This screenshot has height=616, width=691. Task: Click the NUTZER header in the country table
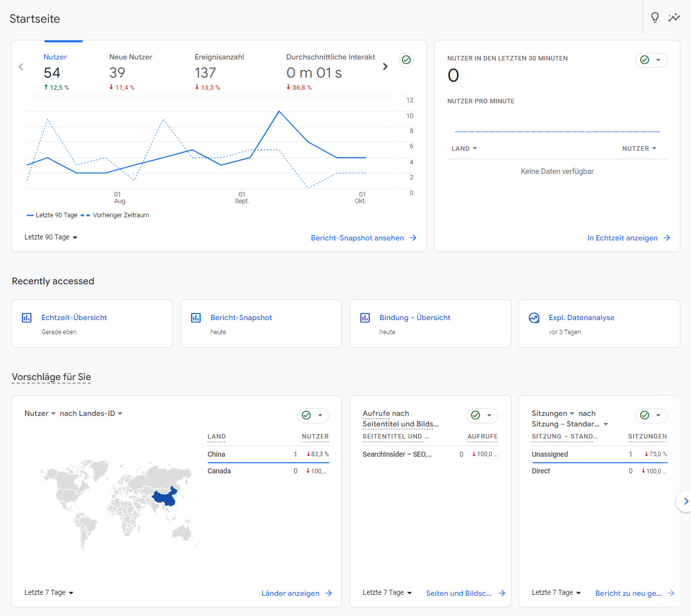tap(315, 437)
